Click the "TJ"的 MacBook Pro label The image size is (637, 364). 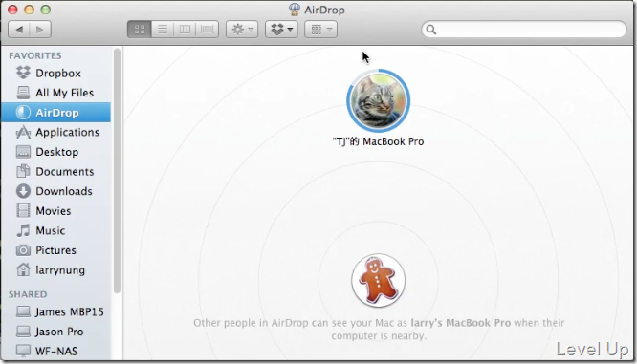pyautogui.click(x=378, y=141)
